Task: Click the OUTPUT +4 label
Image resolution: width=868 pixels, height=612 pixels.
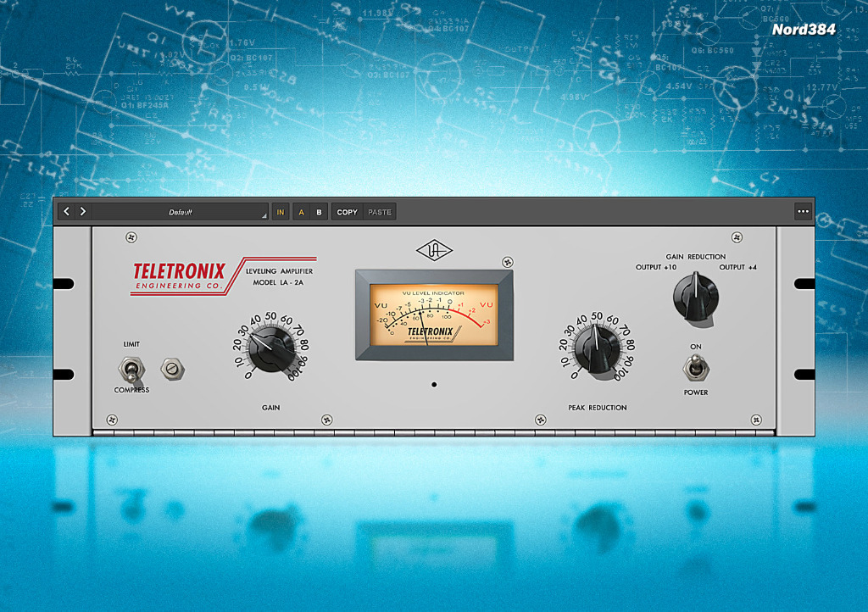Action: click(738, 267)
